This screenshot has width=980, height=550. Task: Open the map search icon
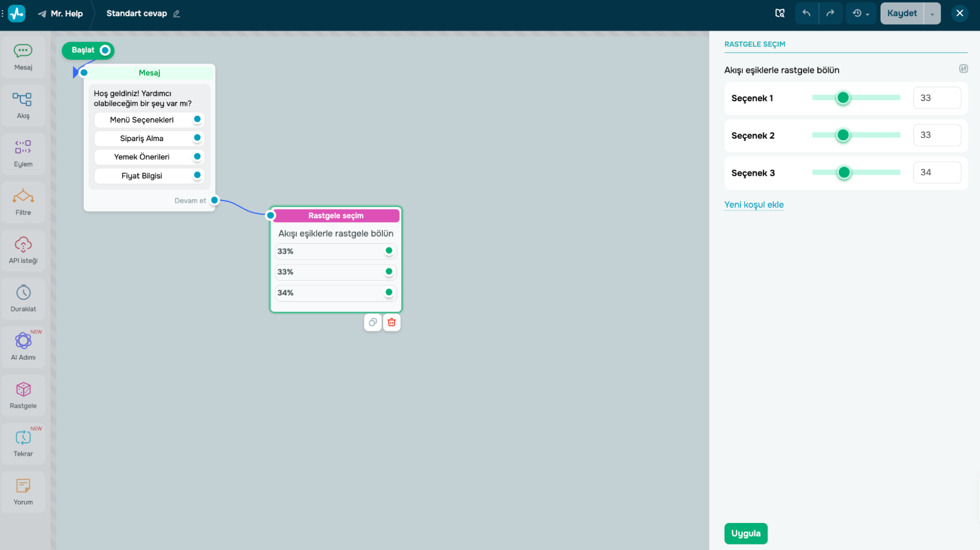[779, 13]
